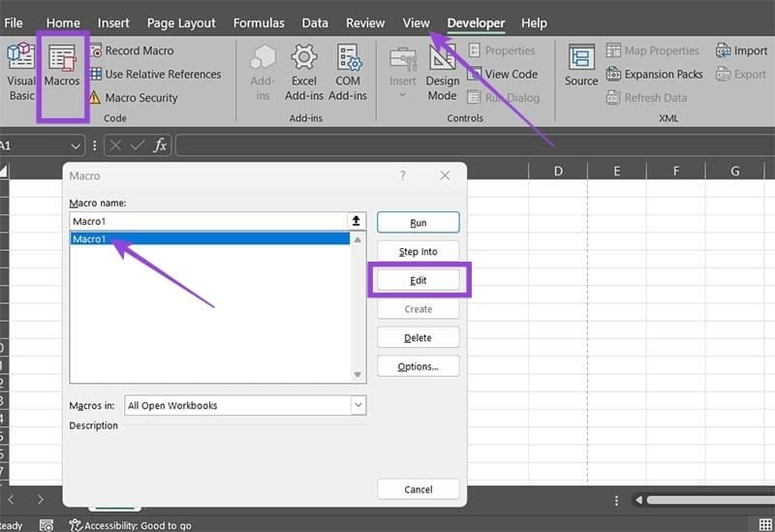Toggle Design Mode in Controls group

(443, 71)
